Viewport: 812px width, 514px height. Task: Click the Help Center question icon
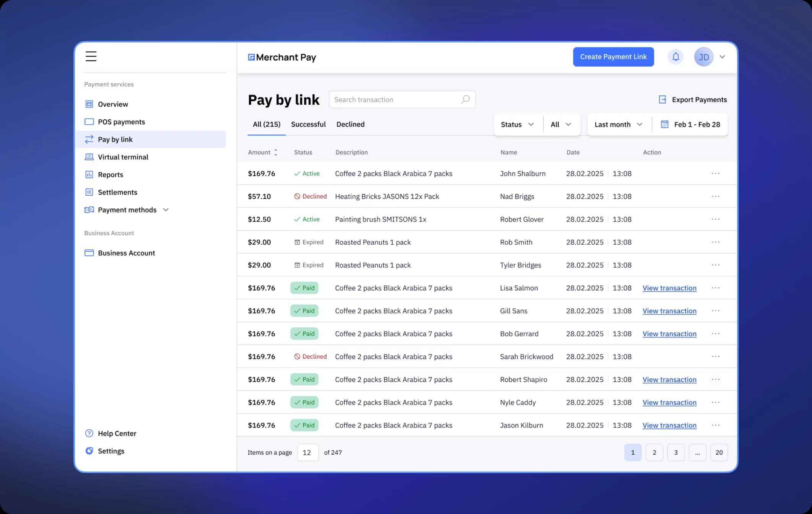point(89,433)
